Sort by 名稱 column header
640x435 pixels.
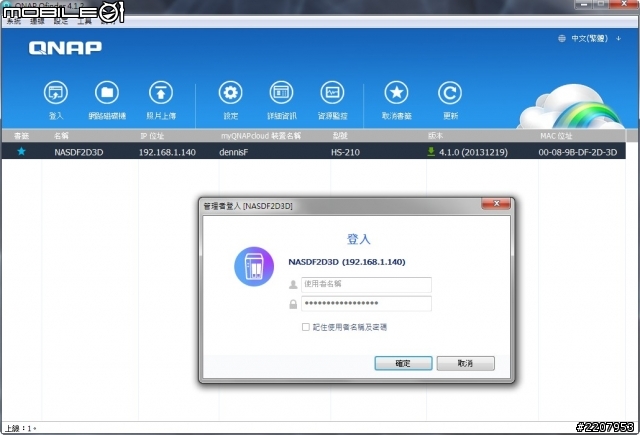click(61, 136)
